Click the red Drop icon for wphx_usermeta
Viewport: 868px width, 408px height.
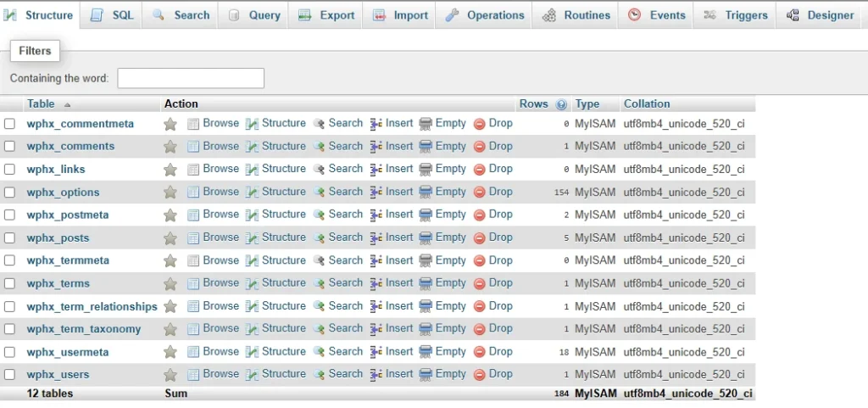(480, 352)
